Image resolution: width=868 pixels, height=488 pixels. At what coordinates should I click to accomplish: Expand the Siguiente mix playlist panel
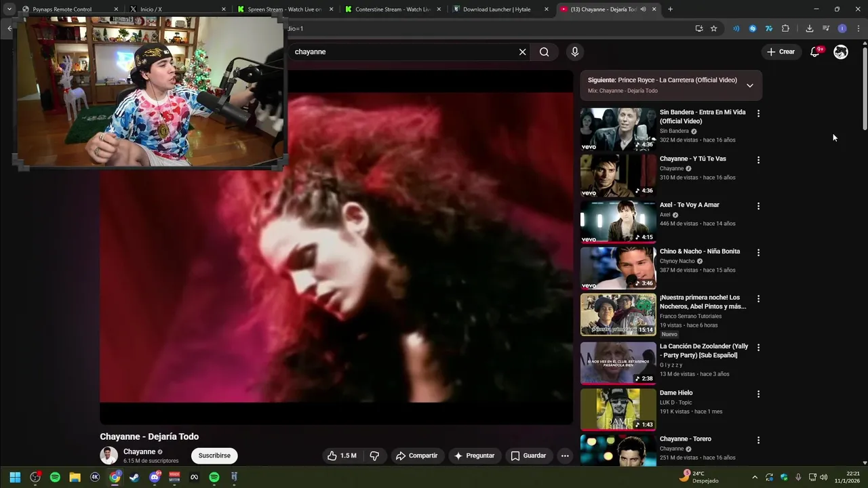click(749, 85)
